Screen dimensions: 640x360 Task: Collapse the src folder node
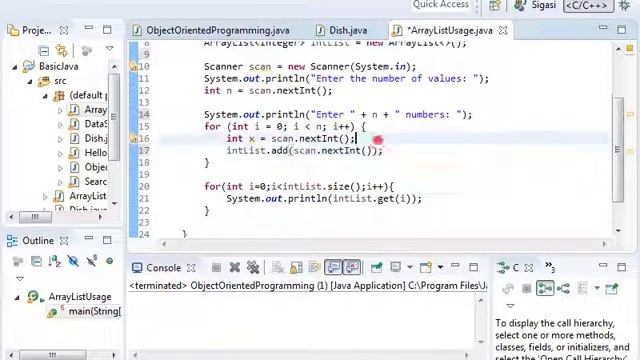pyautogui.click(x=30, y=81)
